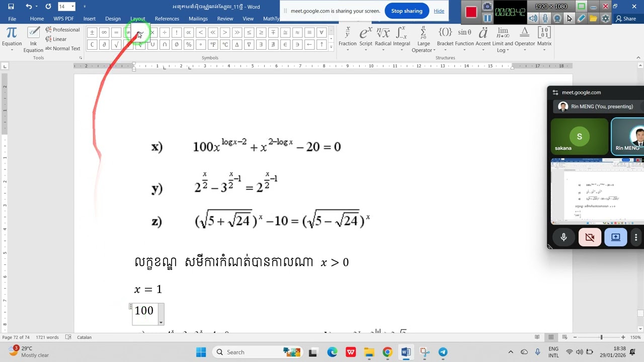Open the Matrix structures dropdown
644x362 pixels.
click(544, 40)
